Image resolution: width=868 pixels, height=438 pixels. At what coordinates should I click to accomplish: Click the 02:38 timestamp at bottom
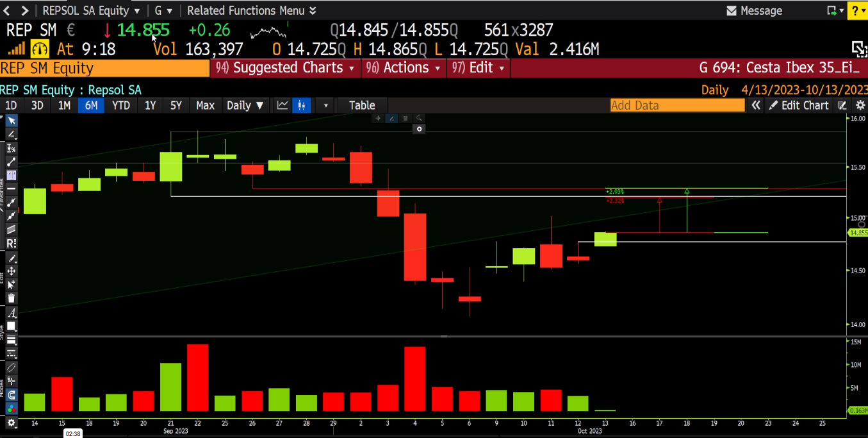[x=74, y=434]
